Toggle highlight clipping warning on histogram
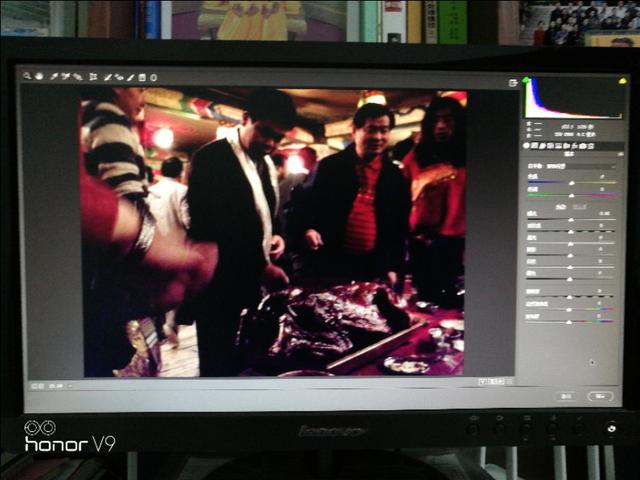Image resolution: width=640 pixels, height=480 pixels. (x=622, y=81)
